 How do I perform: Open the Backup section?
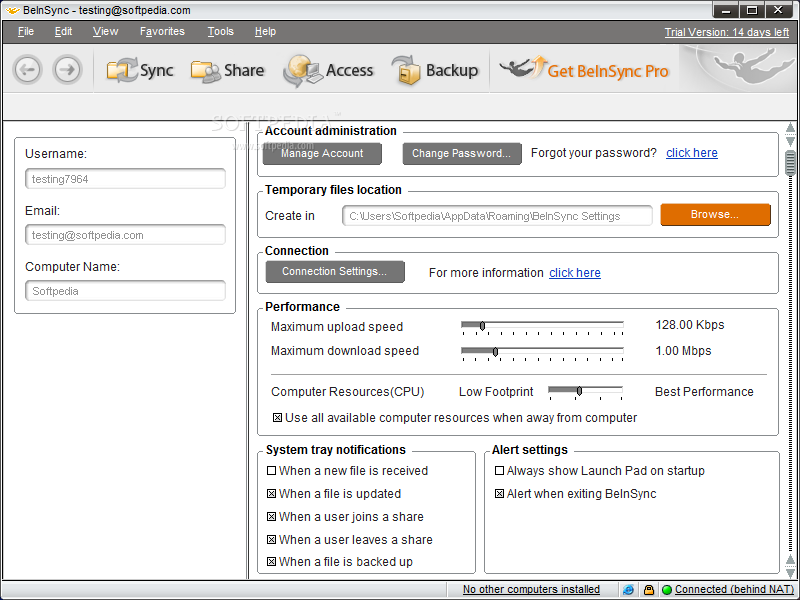tap(435, 70)
